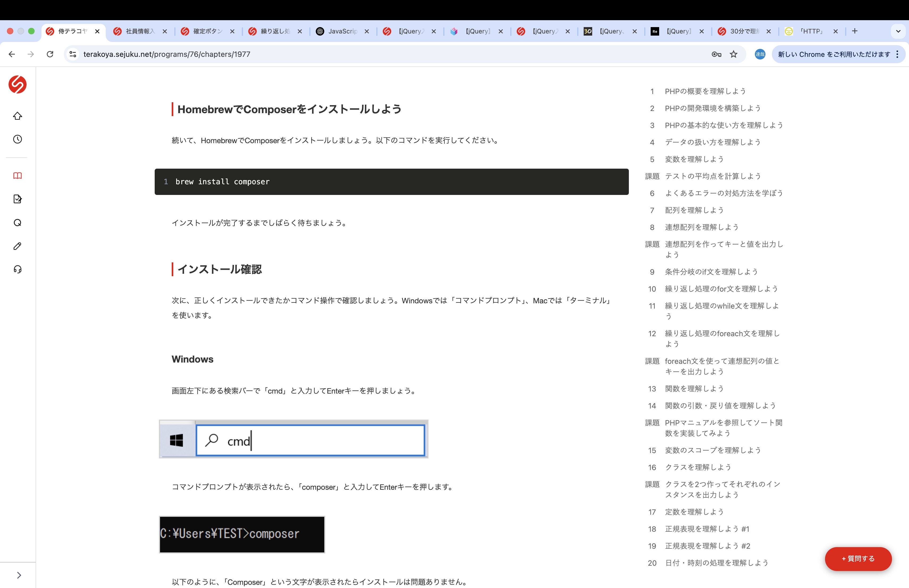Open chapter 11 繰り返し処理のwhile文
This screenshot has height=588, width=909.
[x=721, y=310]
